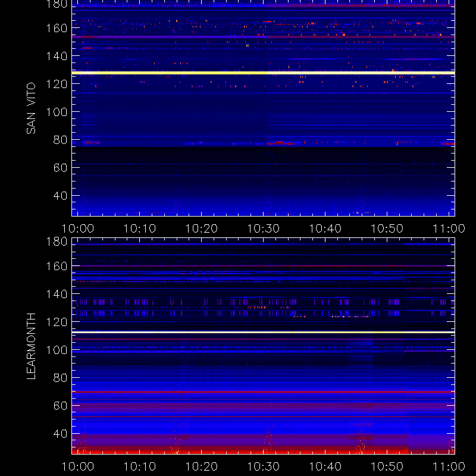Click 10:00 under the San Vito plot

coord(78,228)
